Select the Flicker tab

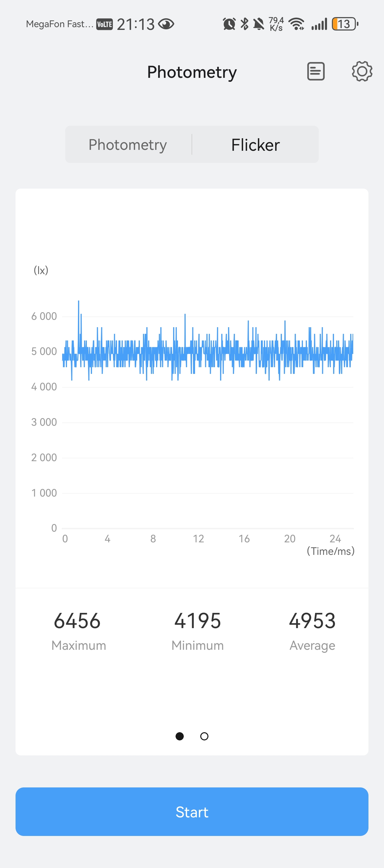[x=255, y=145]
